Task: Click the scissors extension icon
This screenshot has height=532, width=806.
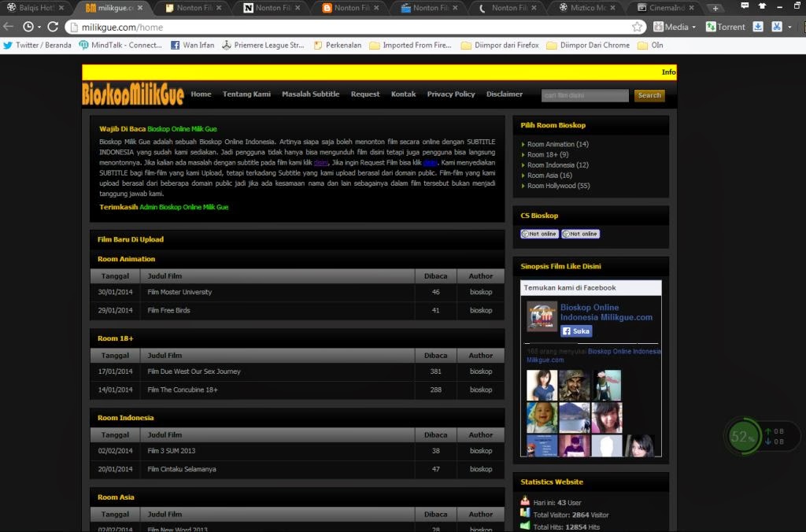Action: point(777,27)
